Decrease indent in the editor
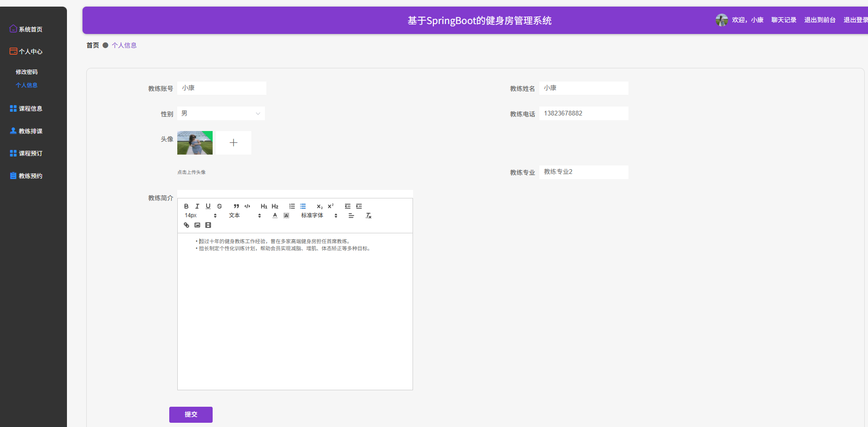 coord(347,206)
